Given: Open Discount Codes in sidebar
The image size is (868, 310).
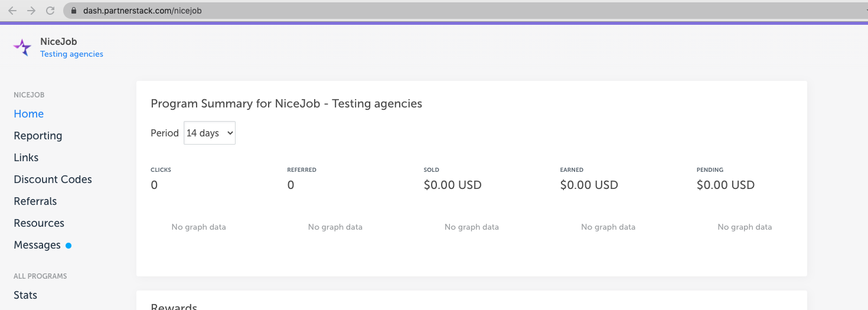Looking at the screenshot, I should pos(53,180).
